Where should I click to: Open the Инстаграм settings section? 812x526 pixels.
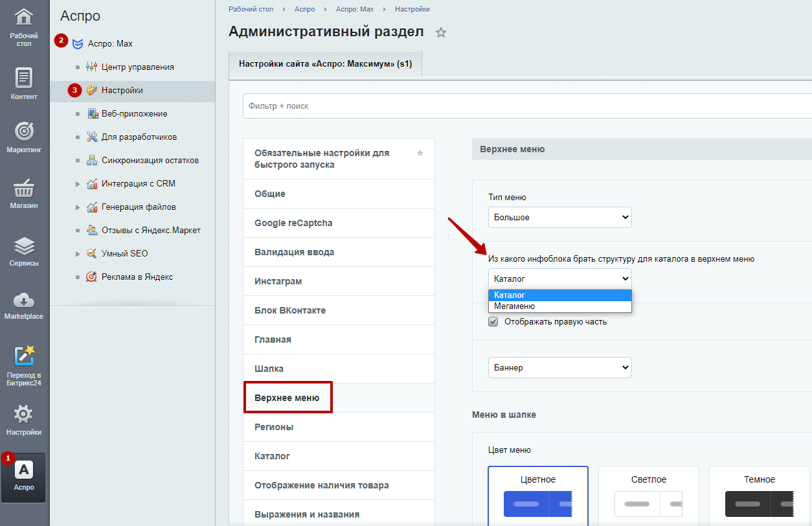pos(339,281)
